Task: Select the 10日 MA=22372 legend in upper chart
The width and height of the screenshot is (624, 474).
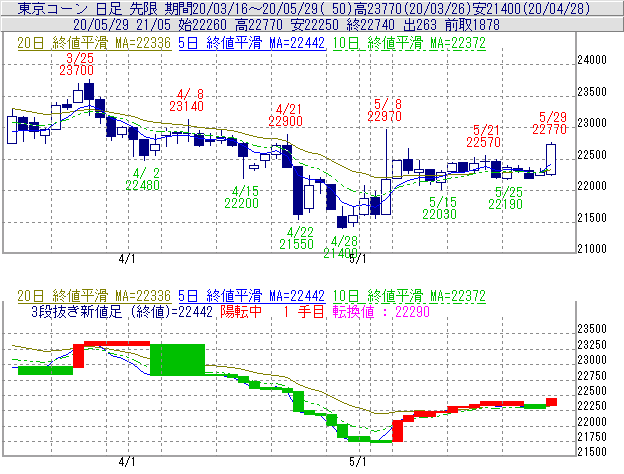Action: [x=409, y=43]
